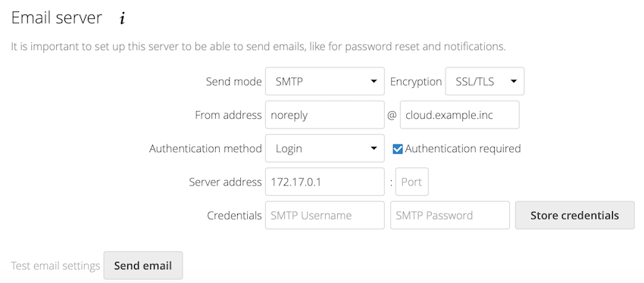
Task: Click the info icon beside Email server
Action: pyautogui.click(x=122, y=19)
